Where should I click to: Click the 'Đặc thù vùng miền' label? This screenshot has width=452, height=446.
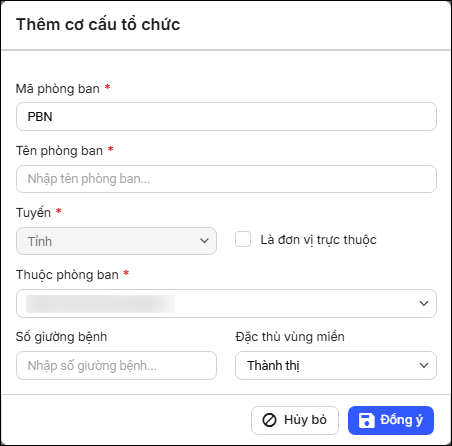290,337
